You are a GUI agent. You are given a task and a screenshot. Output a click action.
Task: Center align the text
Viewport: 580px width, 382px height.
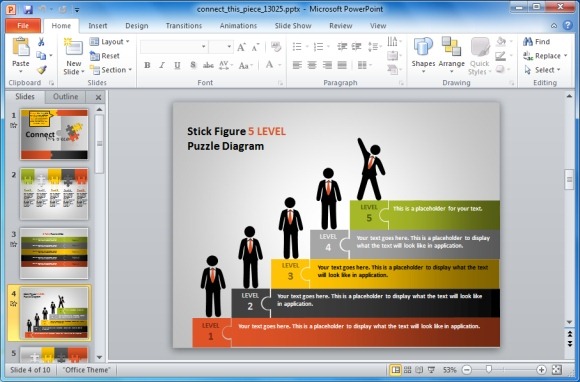pyautogui.click(x=312, y=65)
